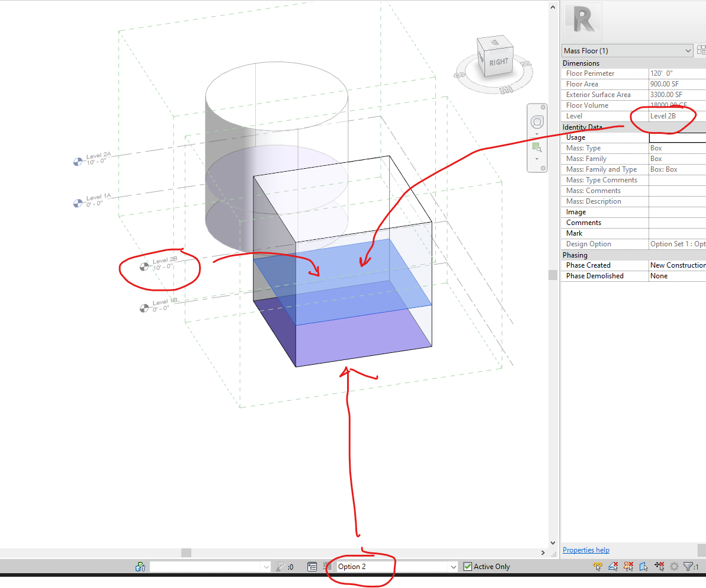Open the steering wheel navigation tool

(537, 121)
